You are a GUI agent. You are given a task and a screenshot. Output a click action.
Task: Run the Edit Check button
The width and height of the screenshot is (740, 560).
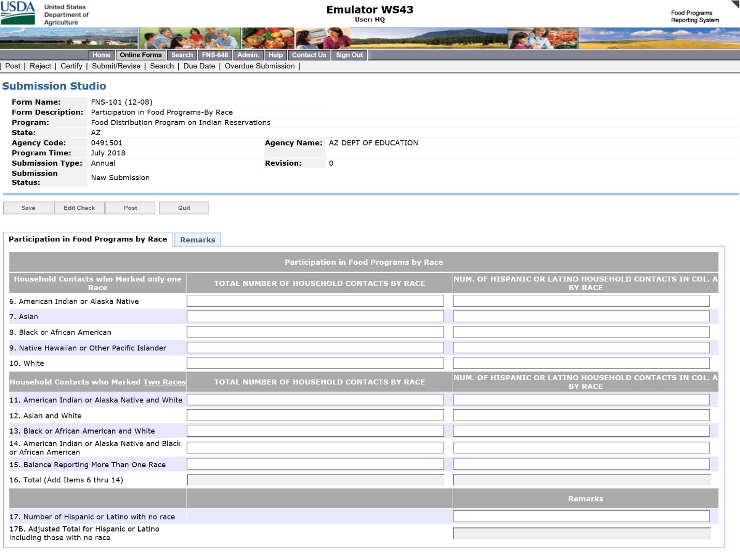click(x=79, y=208)
